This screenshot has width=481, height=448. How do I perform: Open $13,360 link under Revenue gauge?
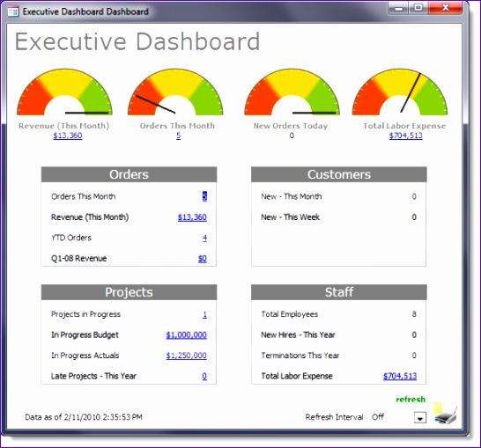click(68, 136)
